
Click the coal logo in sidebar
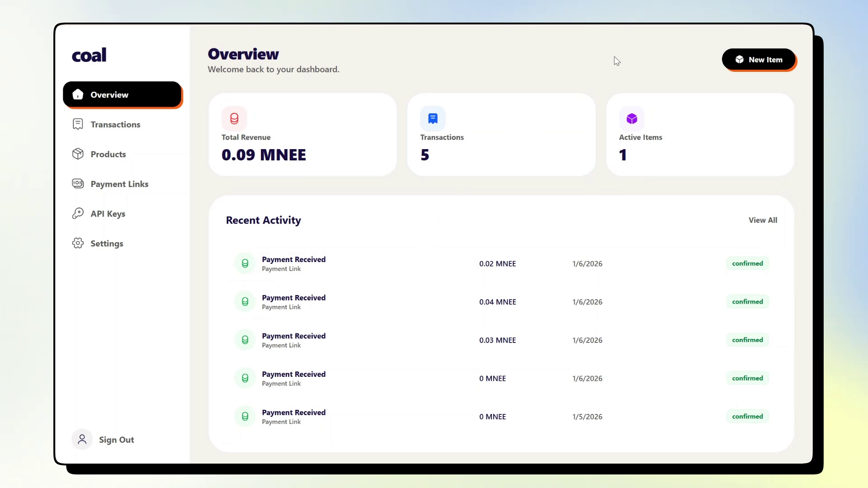(x=89, y=55)
